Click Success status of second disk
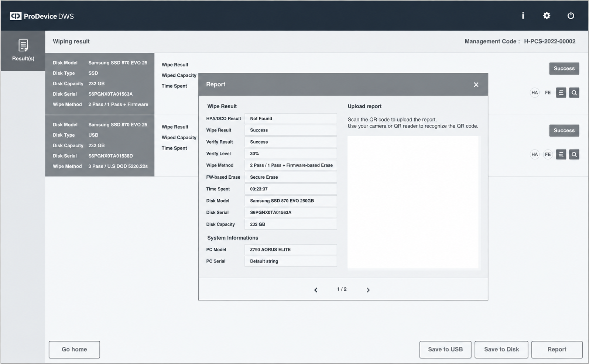Viewport: 589px width, 364px height. [564, 130]
